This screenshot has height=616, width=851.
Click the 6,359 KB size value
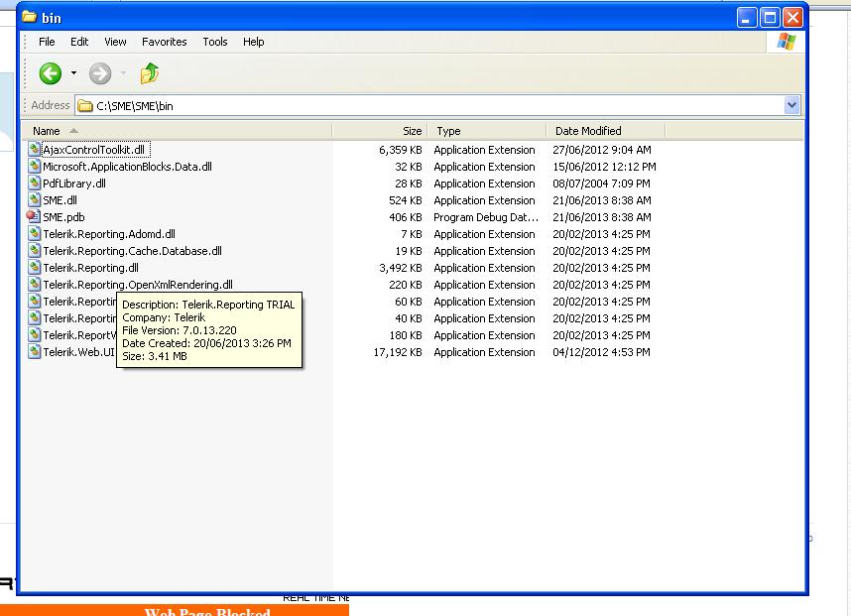point(401,150)
